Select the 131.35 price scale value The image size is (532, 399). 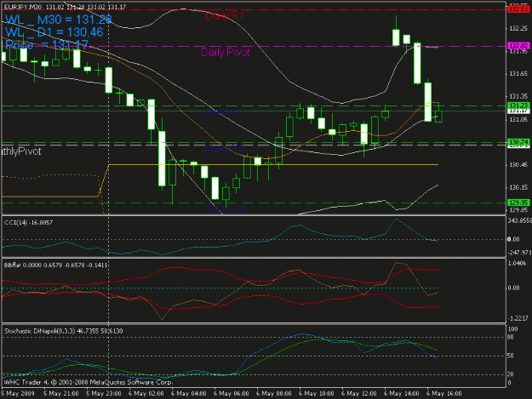[518, 97]
